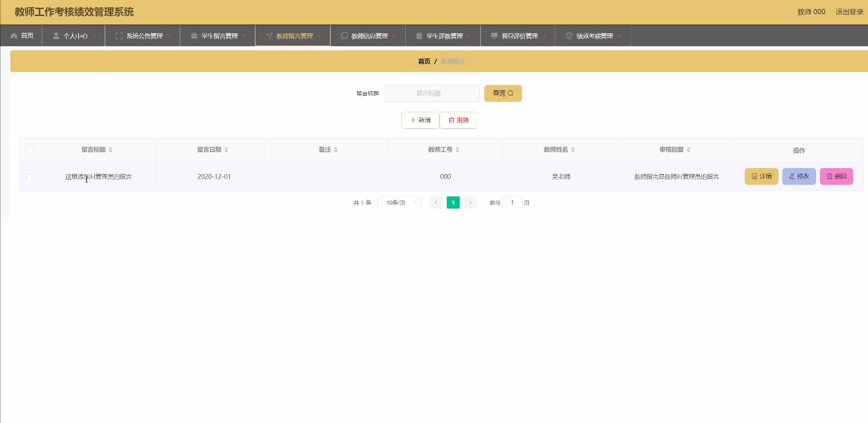Screen dimensions: 868x423
Task: Click the 教师留言管理 paper plane icon
Action: [269, 36]
